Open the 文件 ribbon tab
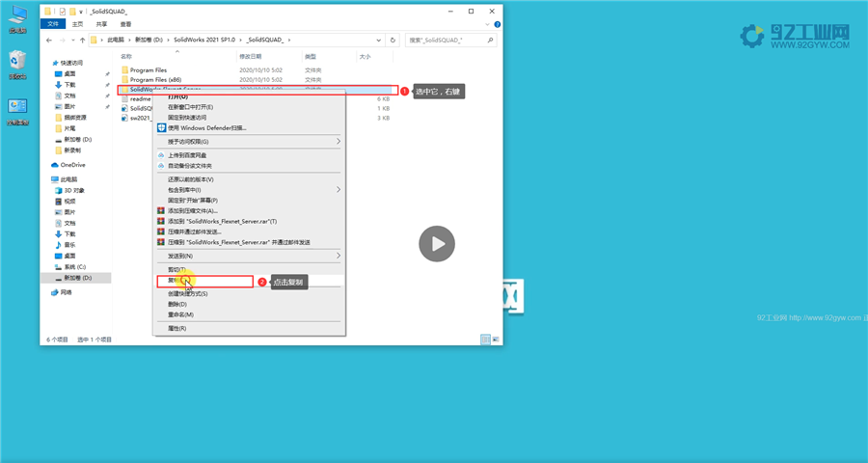868x463 pixels. coord(53,24)
